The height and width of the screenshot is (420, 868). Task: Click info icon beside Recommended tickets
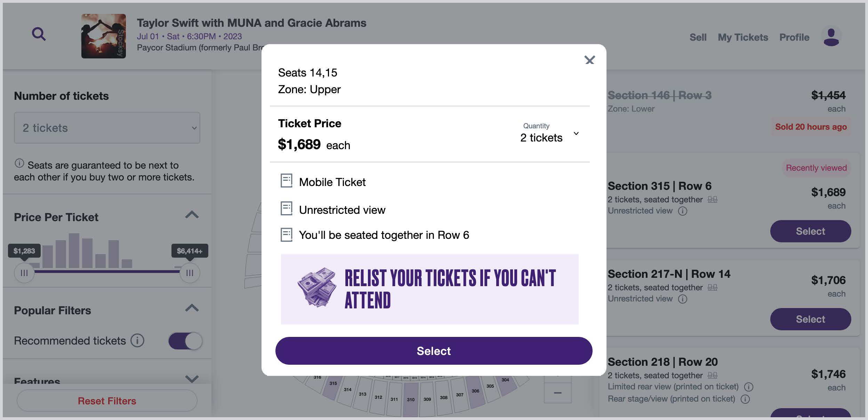click(137, 341)
